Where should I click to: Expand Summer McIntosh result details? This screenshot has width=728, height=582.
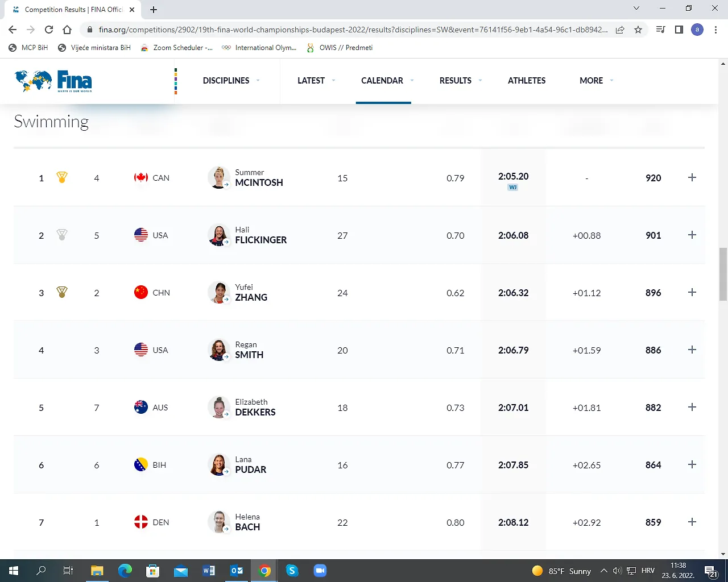(x=692, y=178)
